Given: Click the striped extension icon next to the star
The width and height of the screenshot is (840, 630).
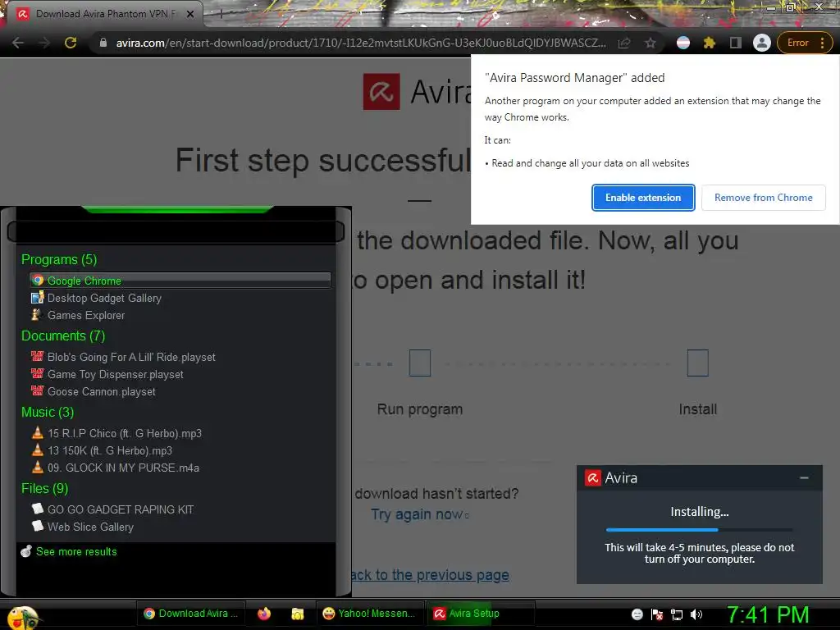Looking at the screenshot, I should pos(683,43).
